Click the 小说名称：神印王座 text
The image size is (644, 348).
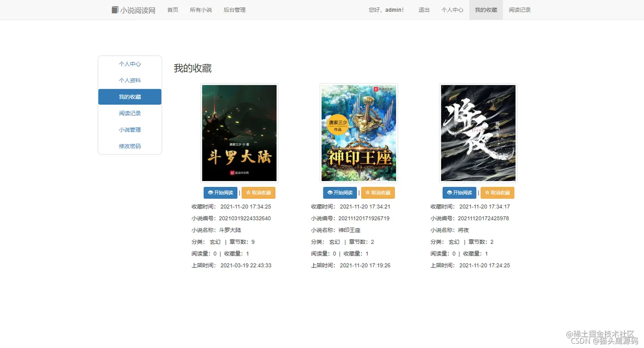click(336, 230)
